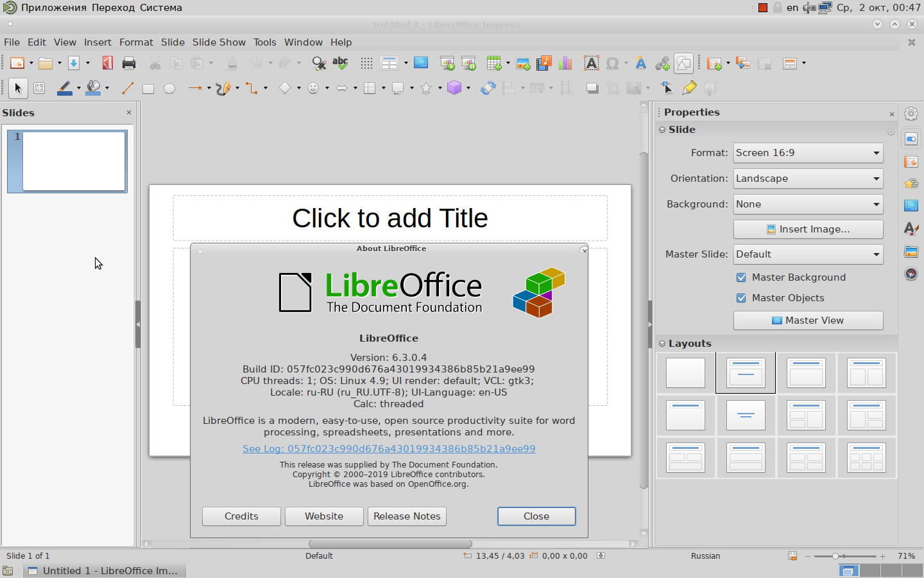Open Release Notes from About dialog
Image resolution: width=924 pixels, height=578 pixels.
click(407, 516)
